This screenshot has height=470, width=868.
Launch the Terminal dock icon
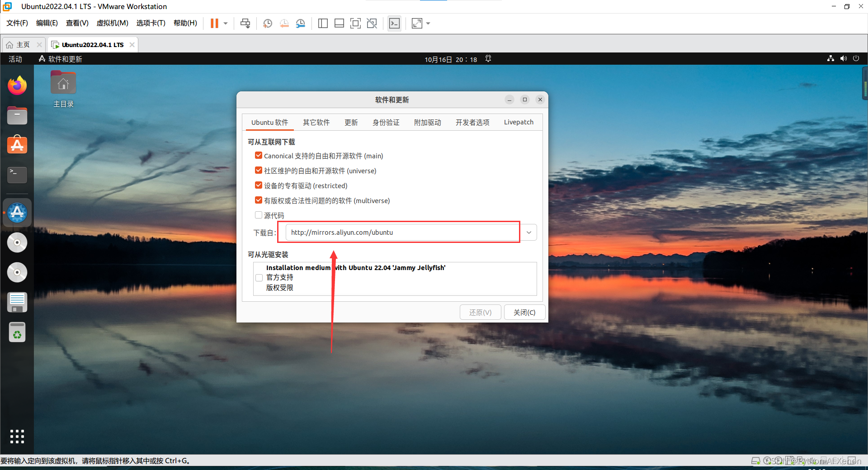(17, 175)
